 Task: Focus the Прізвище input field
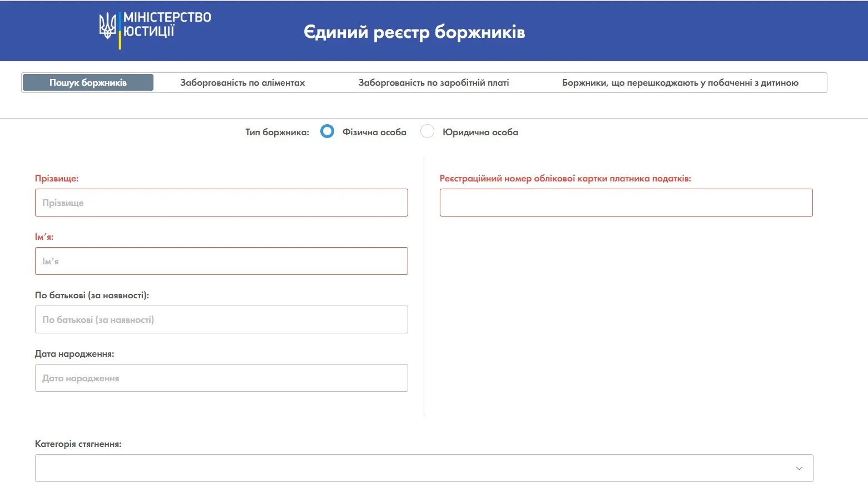(x=221, y=203)
